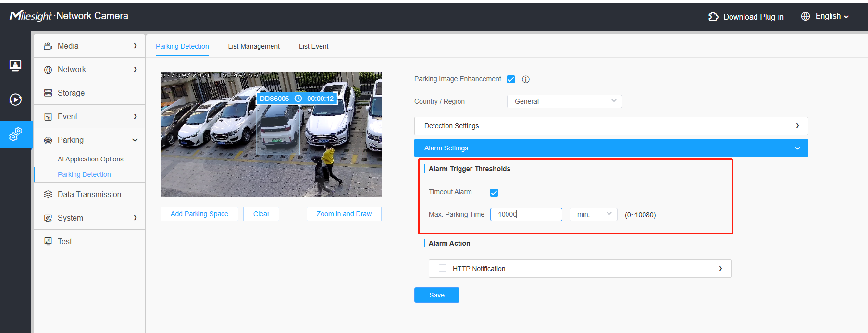Disable Parking Image Enhancement checkbox
868x333 pixels.
[x=511, y=79]
